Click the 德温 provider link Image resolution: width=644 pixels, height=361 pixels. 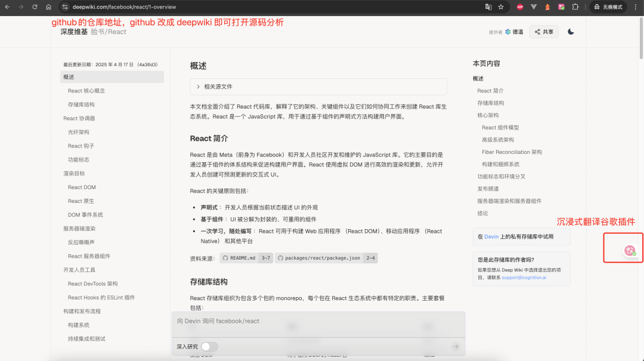pyautogui.click(x=514, y=32)
